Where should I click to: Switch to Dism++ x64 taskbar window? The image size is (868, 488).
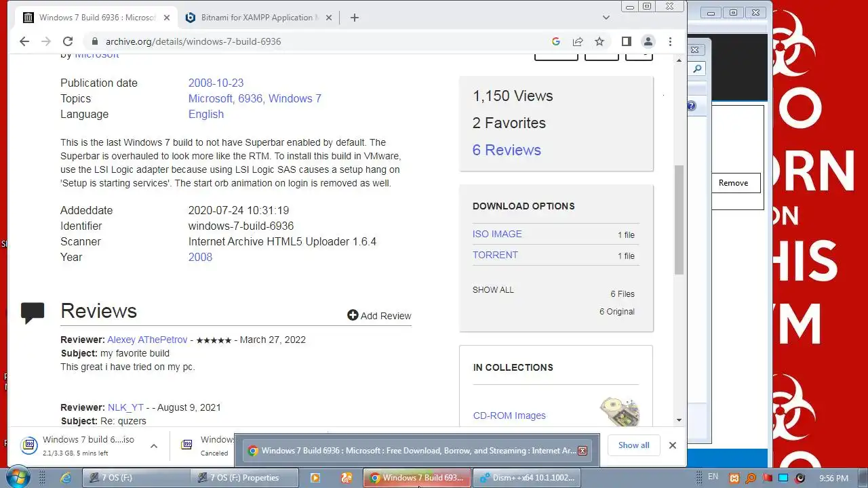[x=526, y=478]
